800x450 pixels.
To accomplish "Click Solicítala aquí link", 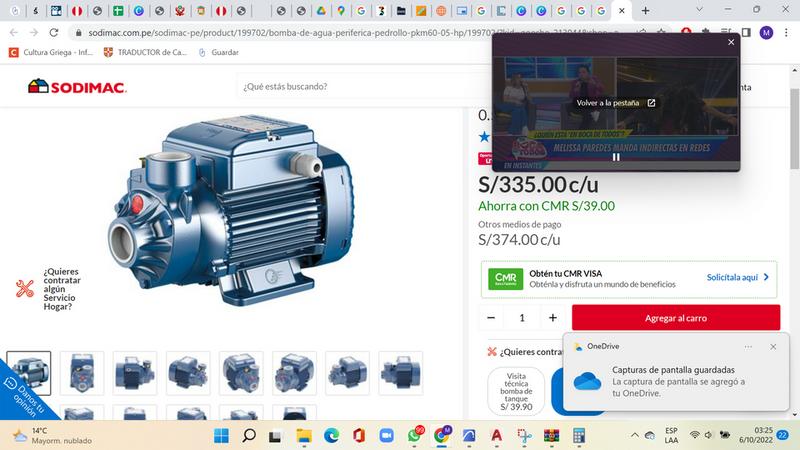I will coord(737,277).
